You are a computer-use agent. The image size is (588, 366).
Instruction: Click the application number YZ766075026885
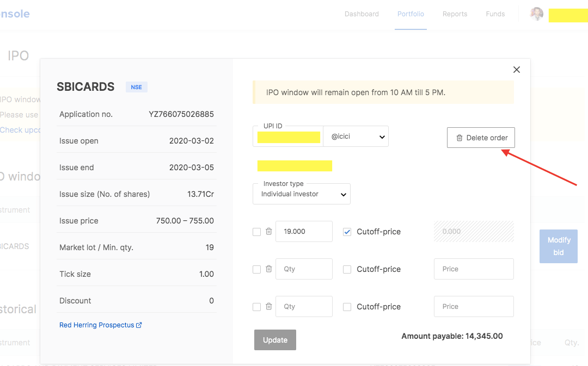181,114
